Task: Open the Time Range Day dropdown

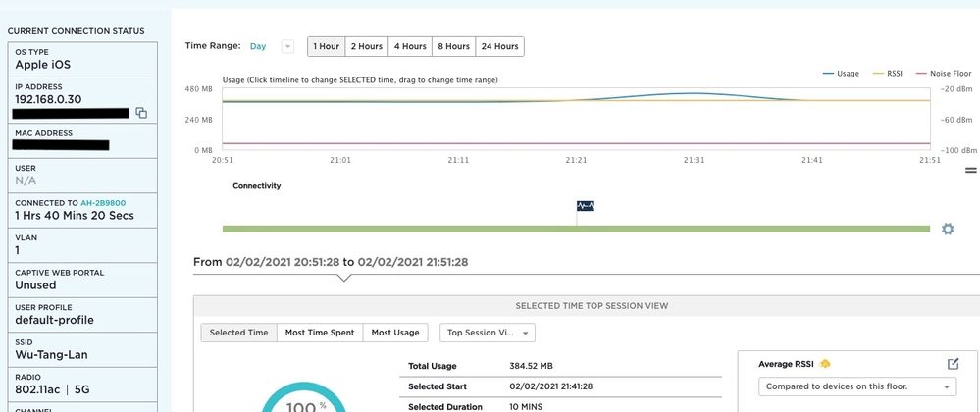Action: pyautogui.click(x=287, y=46)
